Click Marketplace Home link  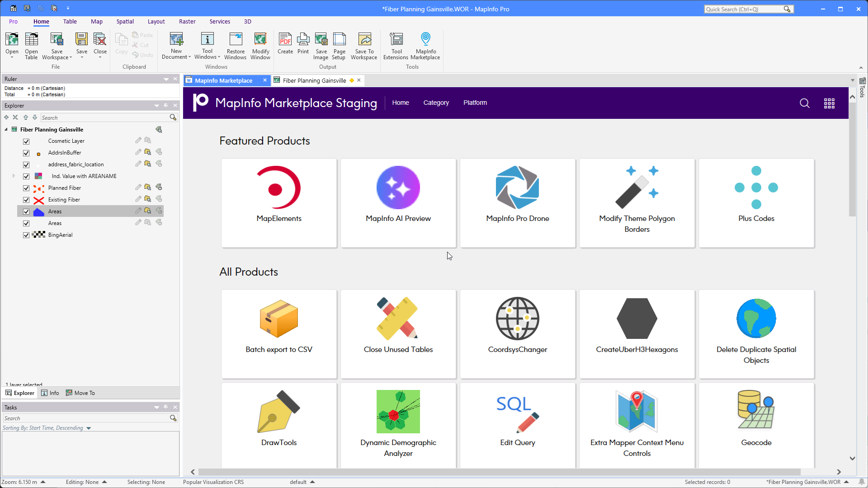click(x=401, y=103)
